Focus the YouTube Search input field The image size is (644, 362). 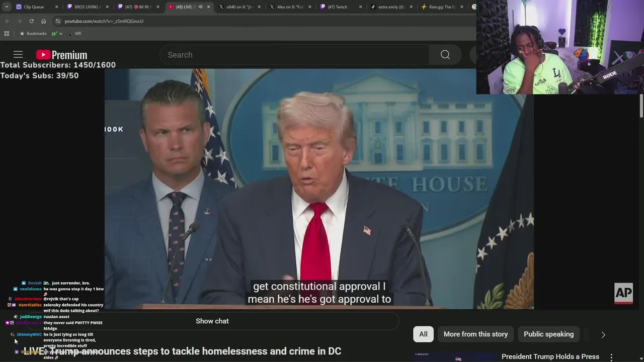coord(294,55)
